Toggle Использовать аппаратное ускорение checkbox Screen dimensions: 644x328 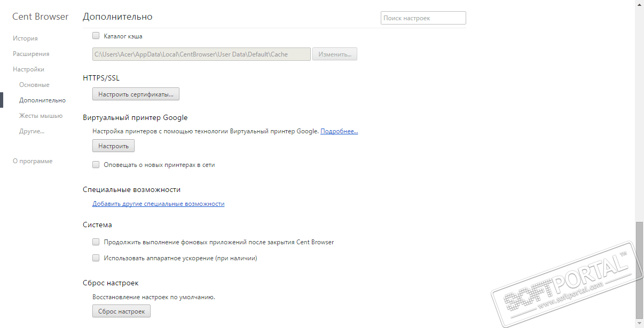(96, 258)
